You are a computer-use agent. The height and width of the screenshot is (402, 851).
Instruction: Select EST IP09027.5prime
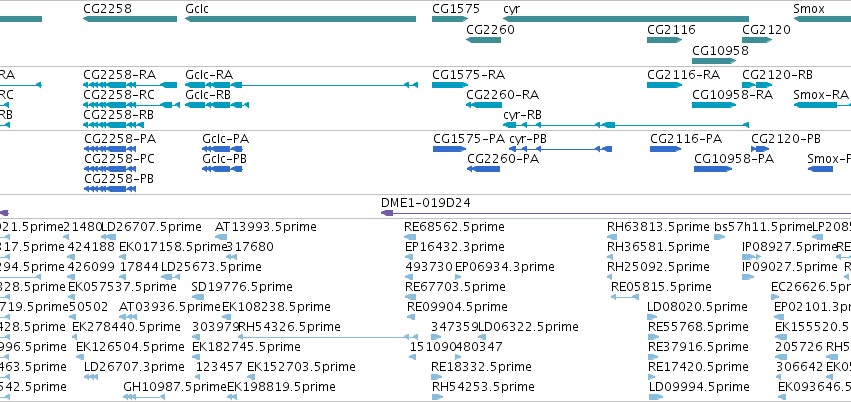(x=790, y=267)
